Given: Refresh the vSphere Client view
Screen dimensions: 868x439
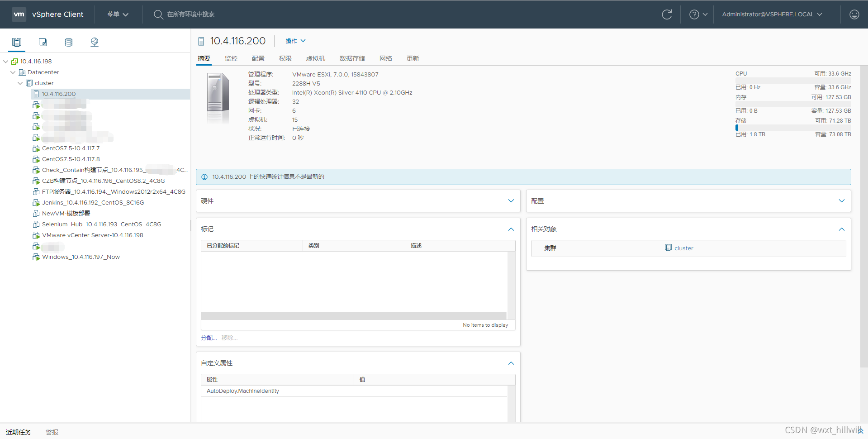Looking at the screenshot, I should click(x=667, y=14).
